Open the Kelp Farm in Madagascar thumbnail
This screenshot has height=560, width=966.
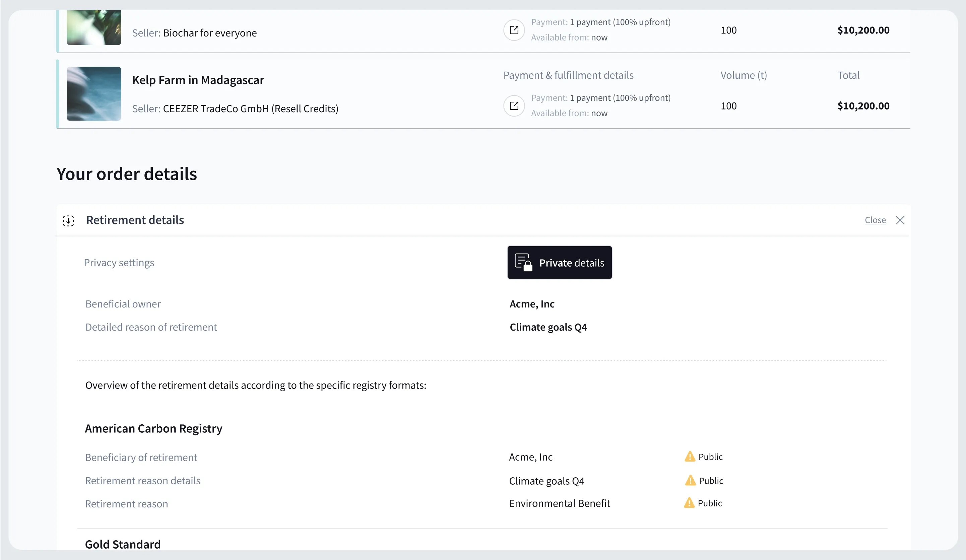tap(94, 94)
